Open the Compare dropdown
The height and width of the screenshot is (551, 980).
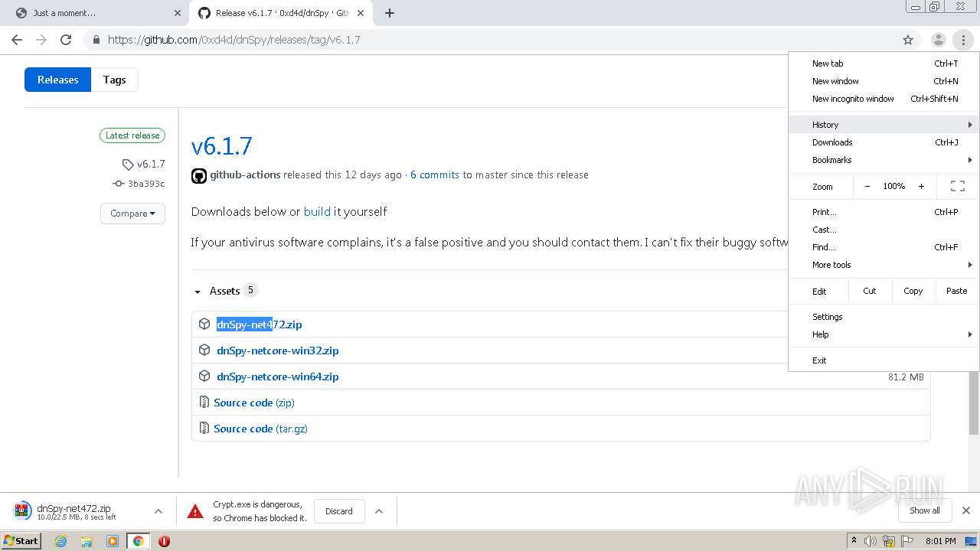(132, 214)
